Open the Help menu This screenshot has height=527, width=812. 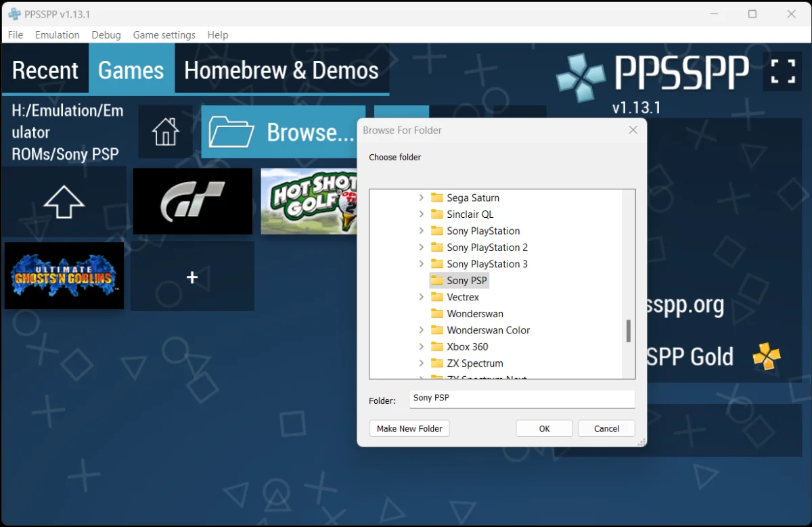[218, 35]
